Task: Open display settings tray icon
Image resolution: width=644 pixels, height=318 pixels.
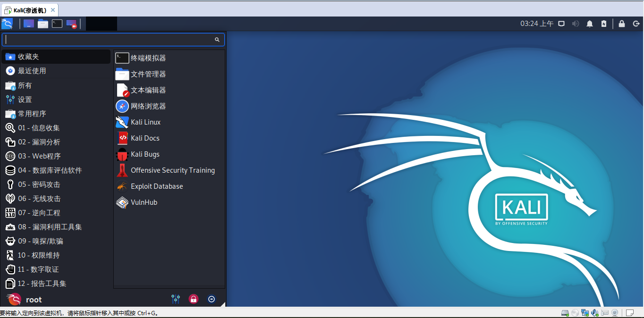Action: coord(561,24)
